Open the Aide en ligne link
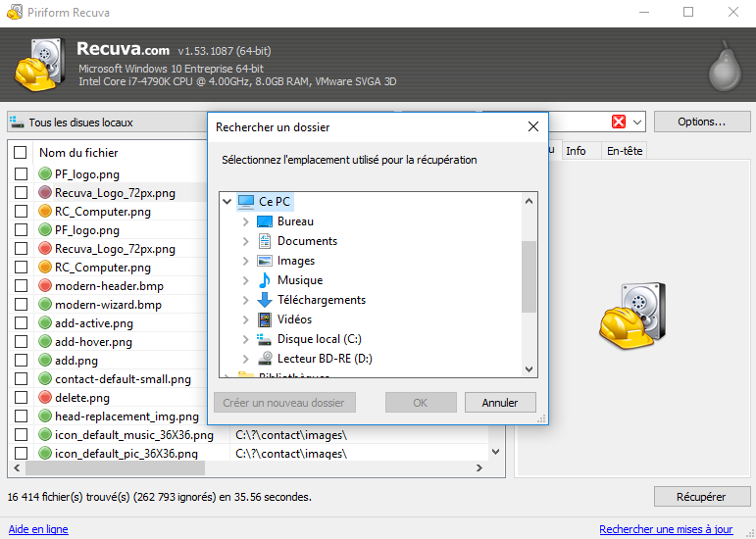Image resolution: width=756 pixels, height=539 pixels. (38, 529)
